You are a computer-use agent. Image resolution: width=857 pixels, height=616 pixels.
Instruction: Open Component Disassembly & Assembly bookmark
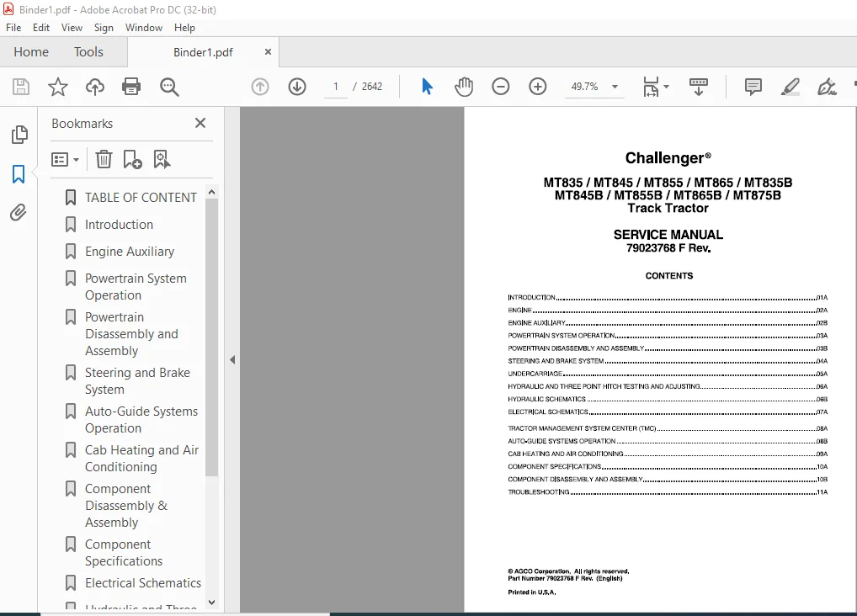126,506
